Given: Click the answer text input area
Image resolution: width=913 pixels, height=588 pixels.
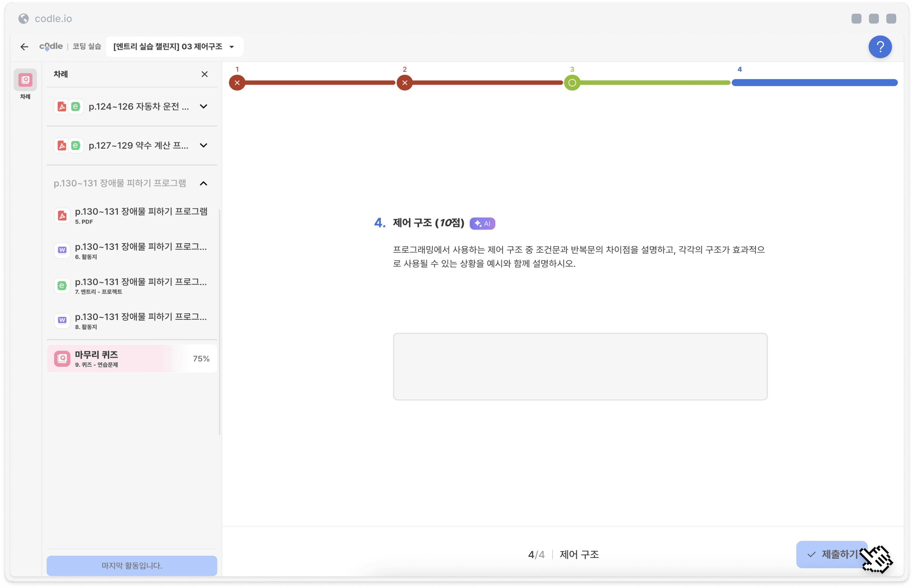Looking at the screenshot, I should click(580, 366).
